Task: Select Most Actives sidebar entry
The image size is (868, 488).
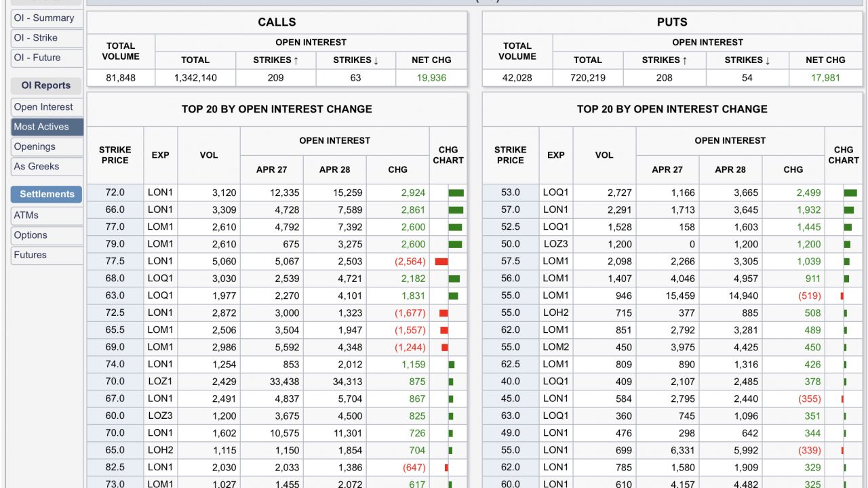Action: tap(45, 127)
